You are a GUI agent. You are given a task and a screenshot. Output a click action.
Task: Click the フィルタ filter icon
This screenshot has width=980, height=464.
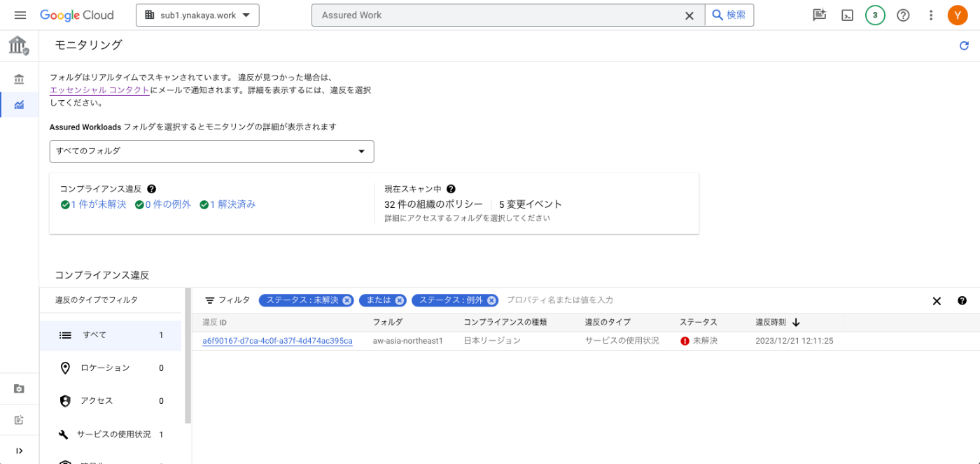coord(210,300)
